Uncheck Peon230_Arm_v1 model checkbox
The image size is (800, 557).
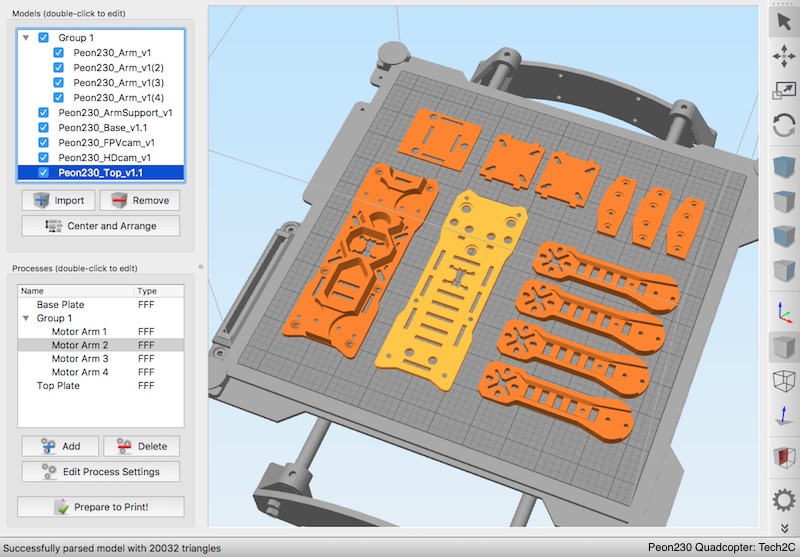coord(59,53)
